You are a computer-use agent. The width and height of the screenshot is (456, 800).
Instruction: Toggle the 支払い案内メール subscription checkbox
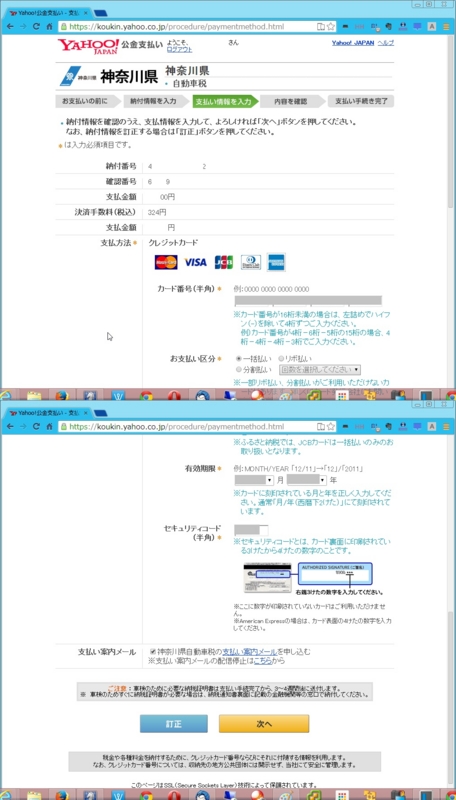[x=153, y=652]
